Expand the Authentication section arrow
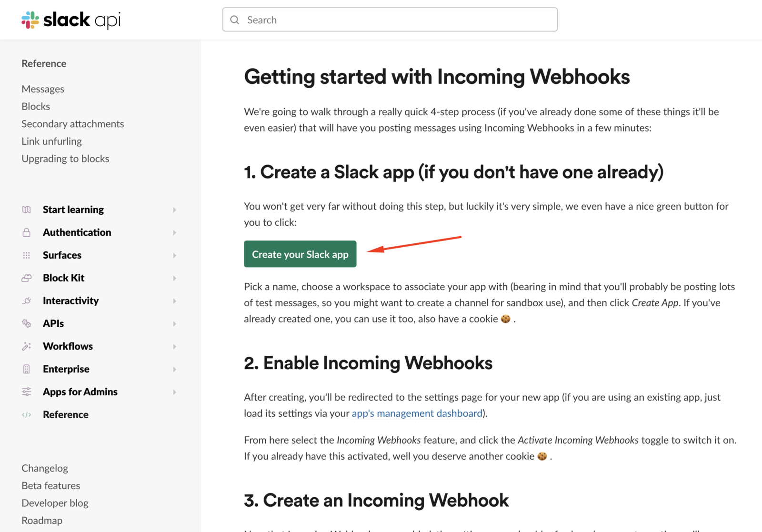Viewport: 762px width, 532px height. tap(175, 233)
